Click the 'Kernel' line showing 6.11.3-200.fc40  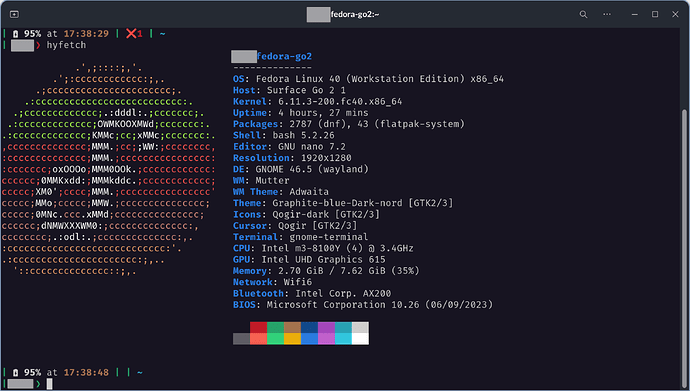coord(317,102)
